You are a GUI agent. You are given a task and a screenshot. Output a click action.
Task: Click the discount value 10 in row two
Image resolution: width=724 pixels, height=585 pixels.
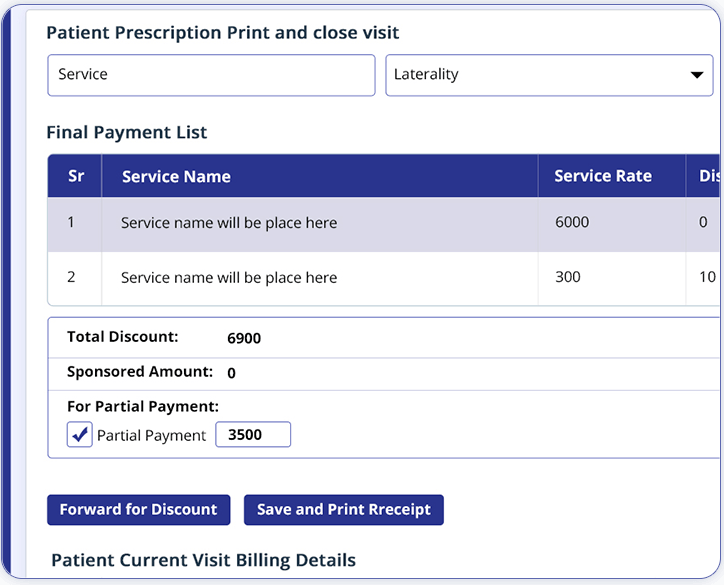(707, 278)
